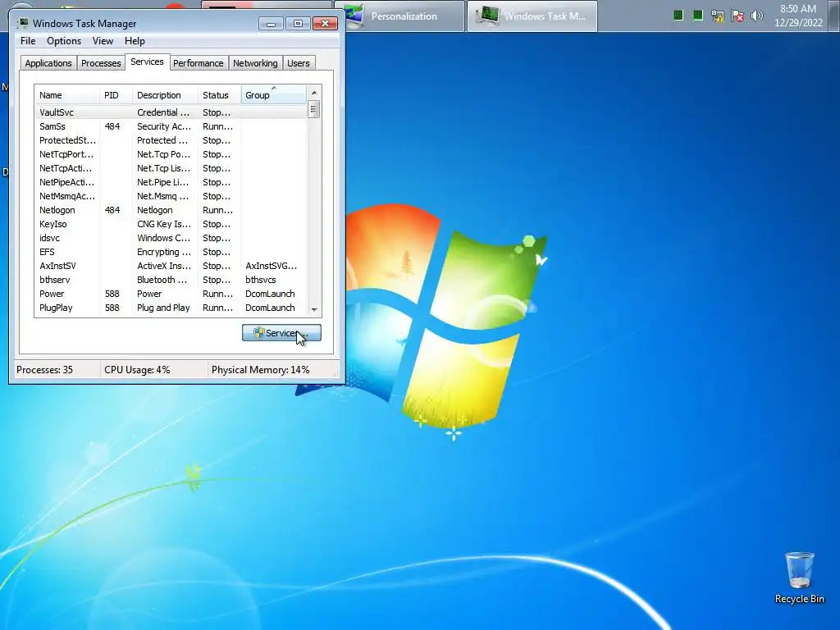Screen dimensions: 840x630
Task: Click the Windows Task Manager taskbar button
Action: coord(532,16)
